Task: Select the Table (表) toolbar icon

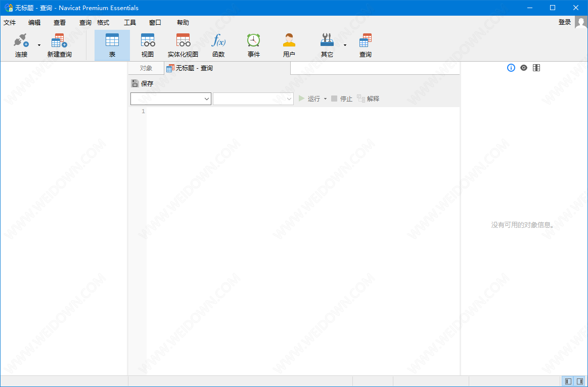Action: [x=112, y=41]
